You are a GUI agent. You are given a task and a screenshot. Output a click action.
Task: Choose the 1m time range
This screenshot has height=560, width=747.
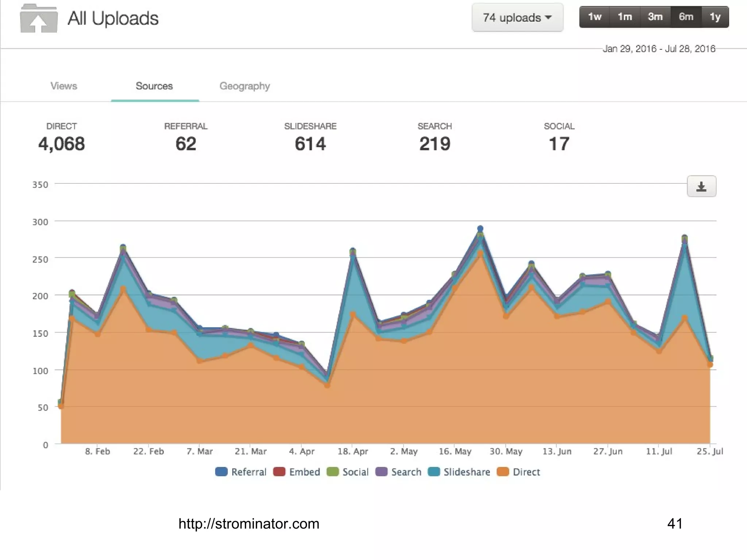coord(624,17)
